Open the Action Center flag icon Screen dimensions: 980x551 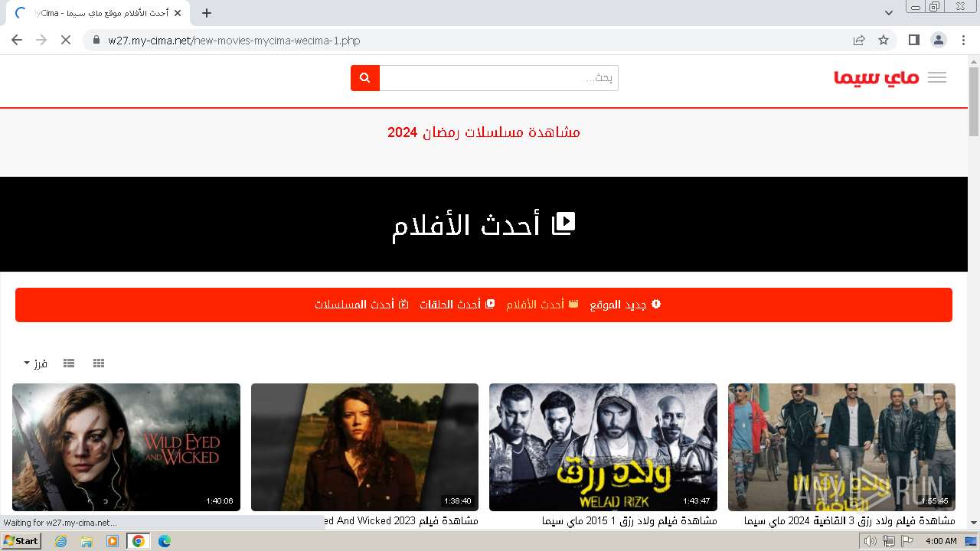pyautogui.click(x=907, y=541)
